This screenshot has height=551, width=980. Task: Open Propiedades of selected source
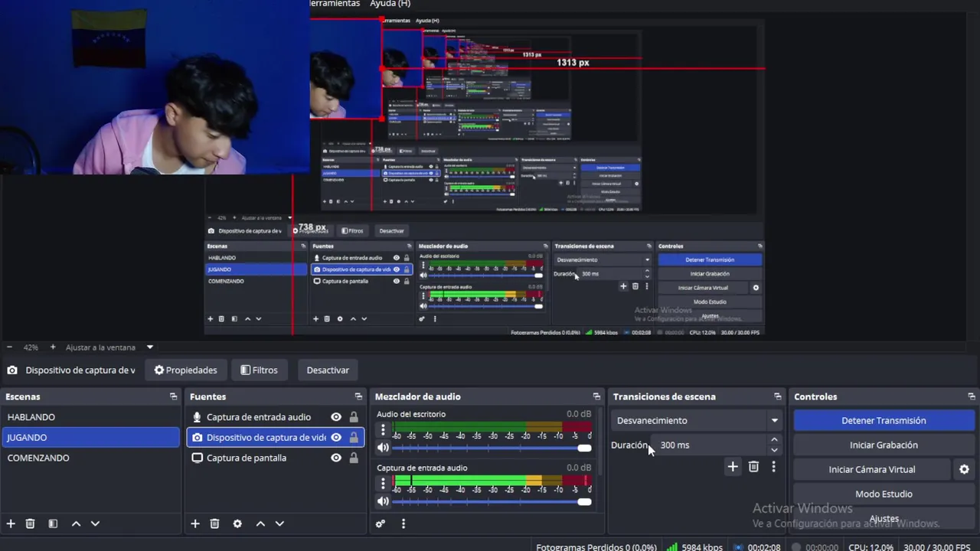coord(186,370)
